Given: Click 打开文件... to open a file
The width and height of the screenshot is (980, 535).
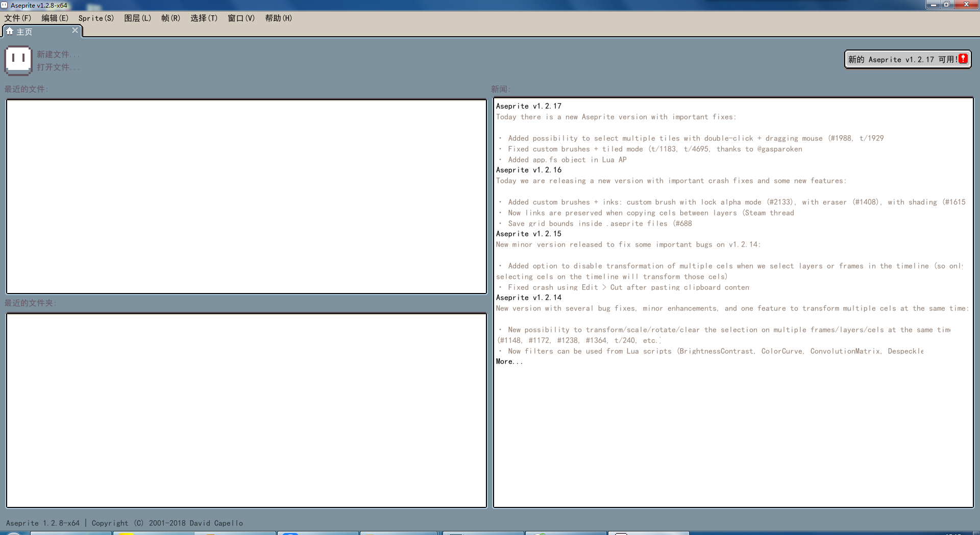Looking at the screenshot, I should [58, 67].
